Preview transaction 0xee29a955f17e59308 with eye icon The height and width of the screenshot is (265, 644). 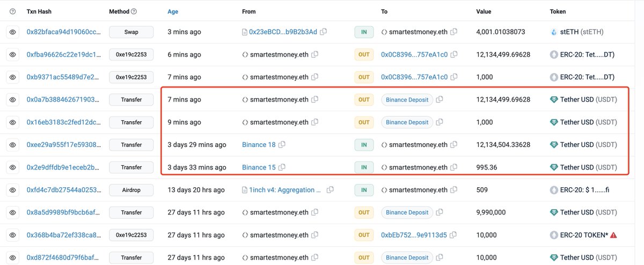coord(13,145)
